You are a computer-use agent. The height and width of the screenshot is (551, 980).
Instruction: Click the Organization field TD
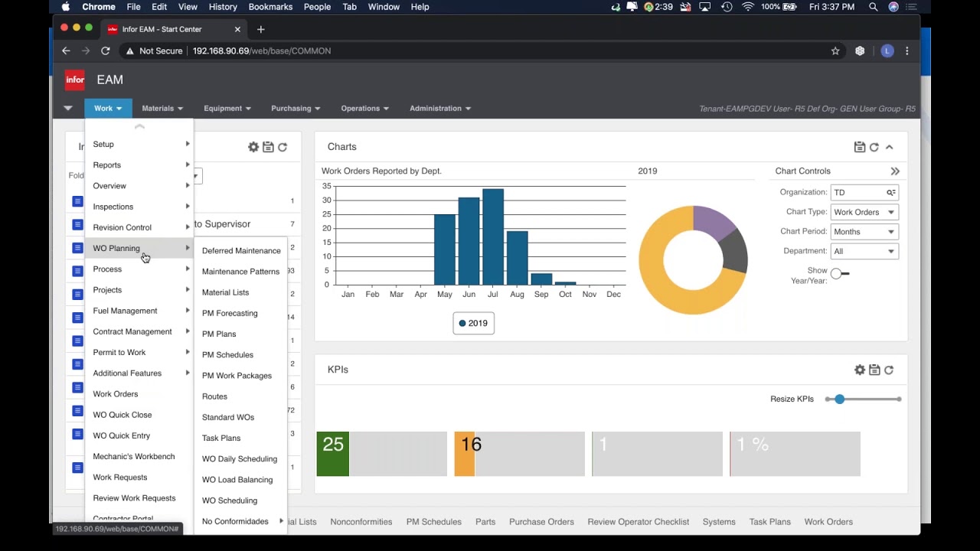click(x=858, y=193)
